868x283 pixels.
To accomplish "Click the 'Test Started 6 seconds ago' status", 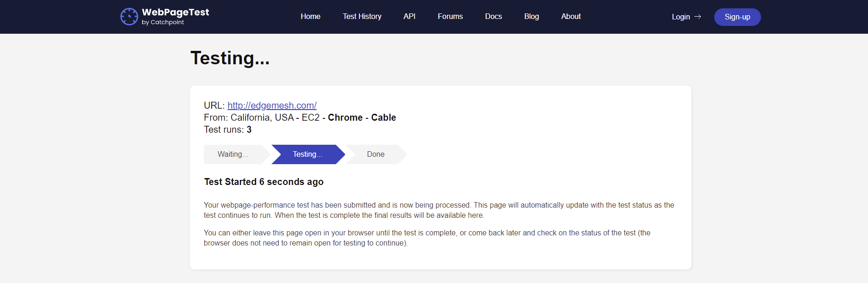I will click(x=264, y=182).
